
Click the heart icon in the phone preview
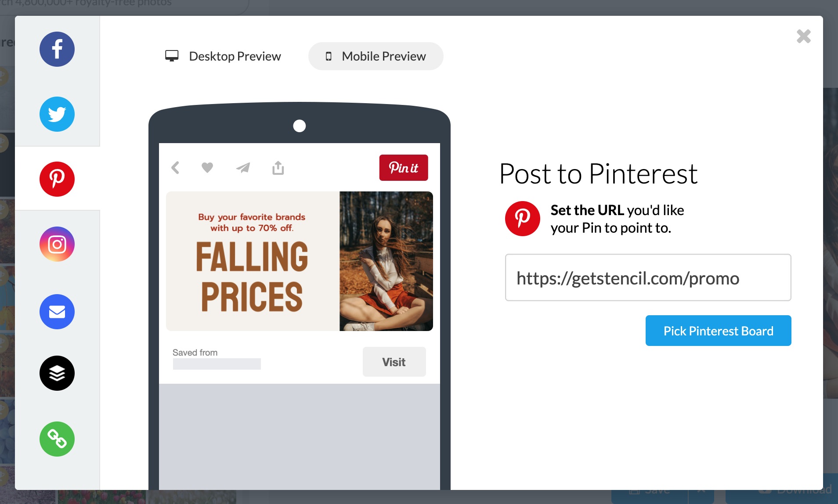207,167
